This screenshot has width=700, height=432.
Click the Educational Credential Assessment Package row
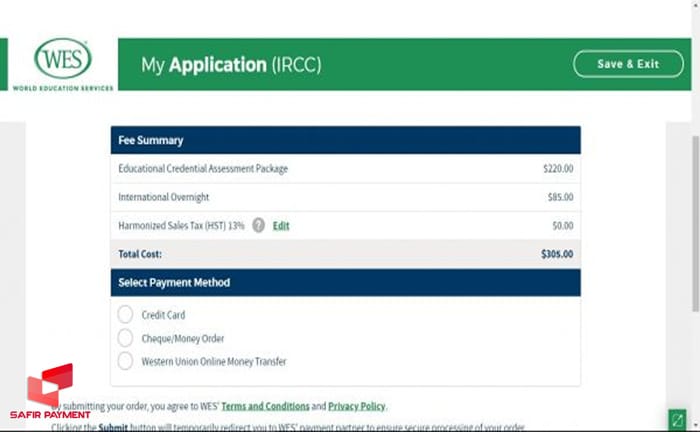tap(203, 169)
